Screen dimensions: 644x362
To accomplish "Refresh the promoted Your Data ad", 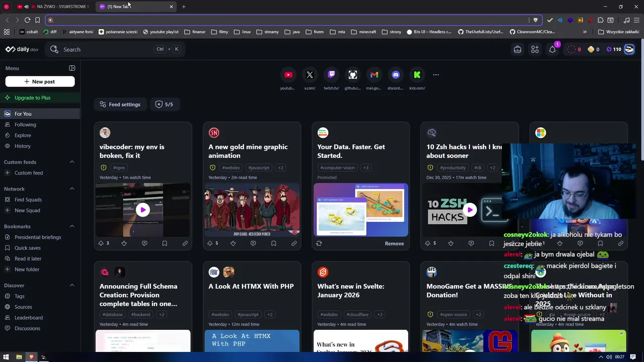I will click(x=319, y=243).
